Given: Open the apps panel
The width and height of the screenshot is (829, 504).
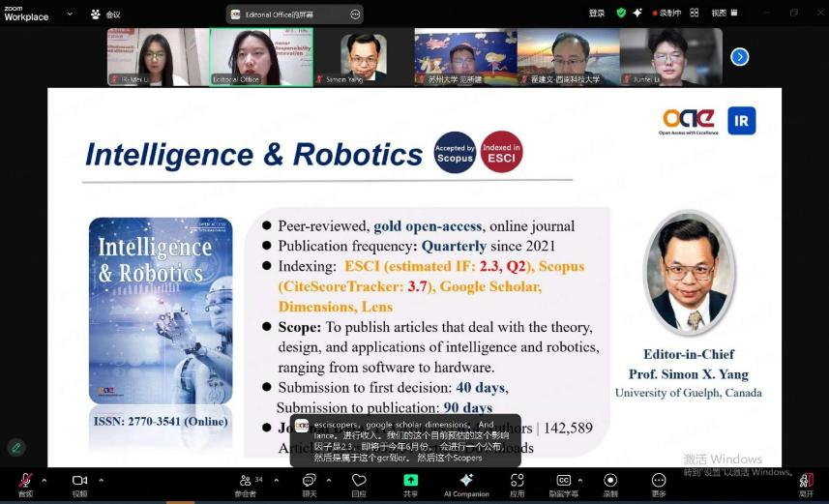Looking at the screenshot, I should click(x=518, y=481).
